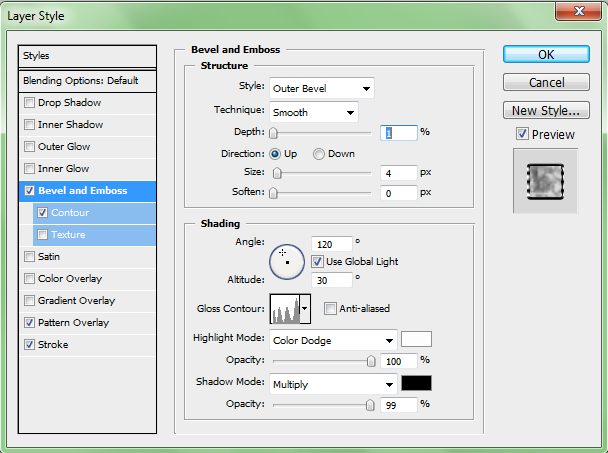Expand the Gloss Contour dropdown arrow
The image size is (608, 453).
[x=305, y=309]
